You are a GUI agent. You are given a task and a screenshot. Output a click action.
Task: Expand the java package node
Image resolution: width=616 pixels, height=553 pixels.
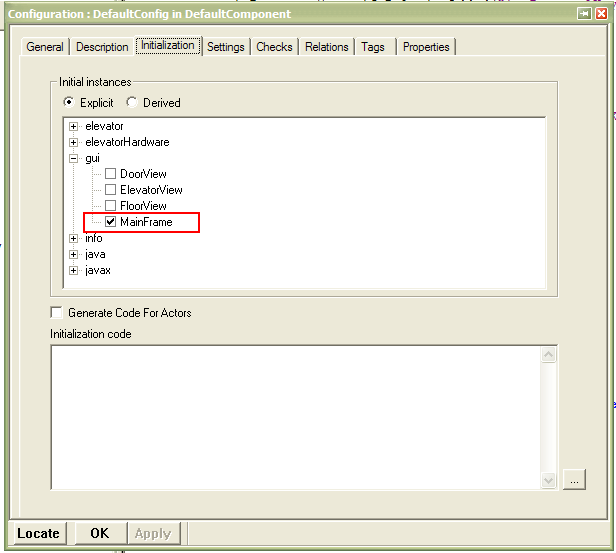point(73,255)
